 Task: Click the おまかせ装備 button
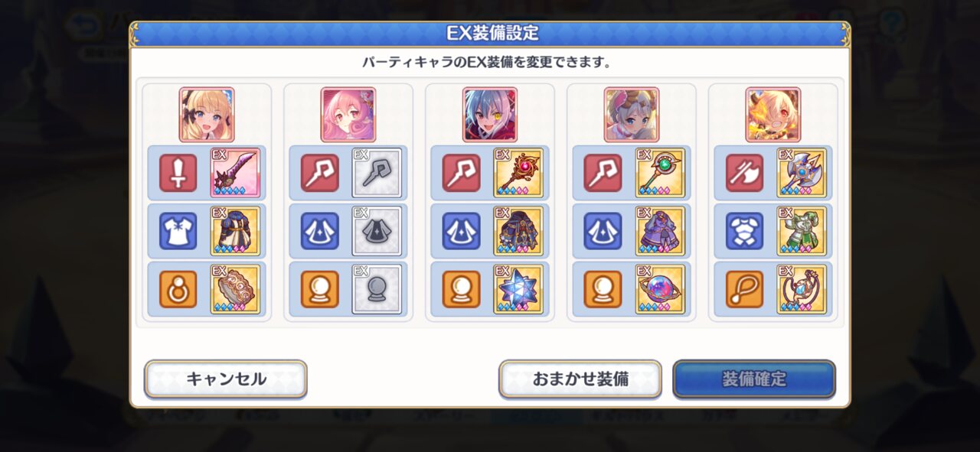pyautogui.click(x=580, y=379)
